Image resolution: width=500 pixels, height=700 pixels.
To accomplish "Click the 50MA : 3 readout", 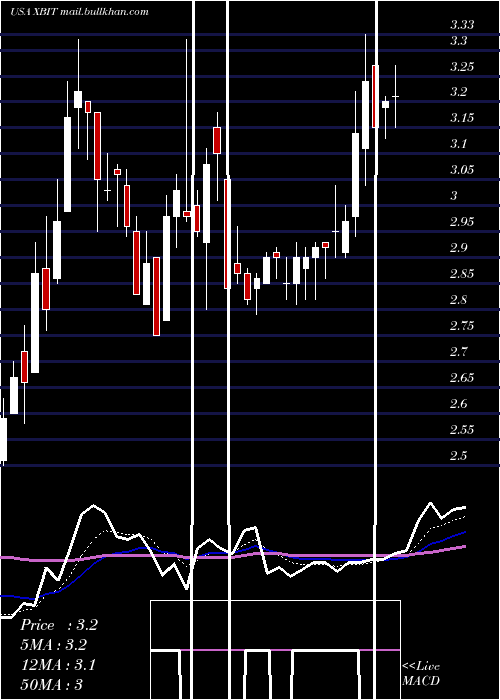I will [x=51, y=685].
